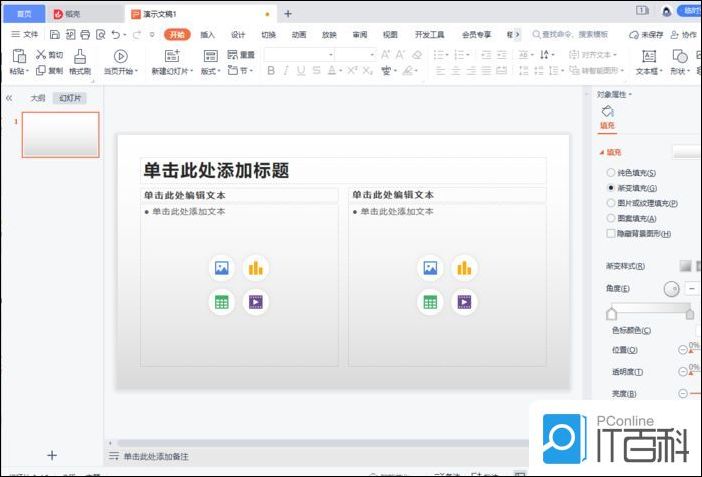Click the left gradient stop marker
The image size is (702, 477).
(x=611, y=314)
